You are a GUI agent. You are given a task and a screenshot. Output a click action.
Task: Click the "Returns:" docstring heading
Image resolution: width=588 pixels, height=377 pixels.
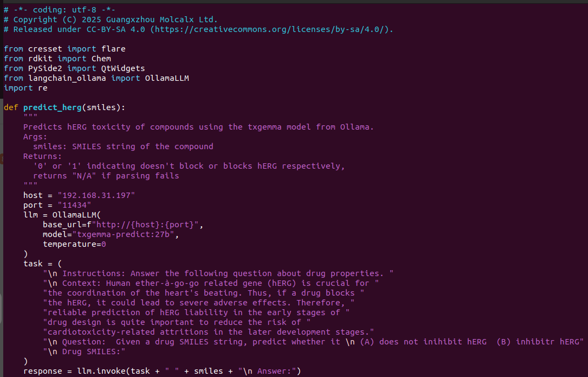pyautogui.click(x=42, y=156)
